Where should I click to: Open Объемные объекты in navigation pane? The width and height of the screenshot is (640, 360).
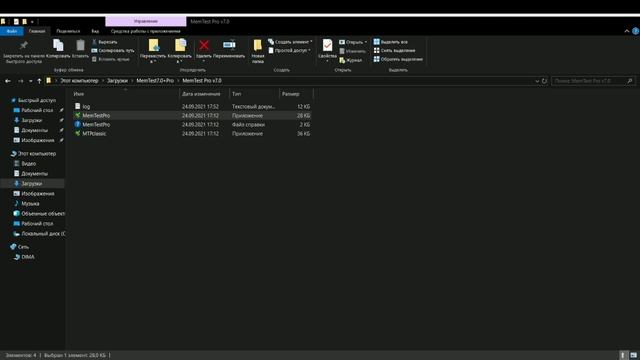point(39,213)
